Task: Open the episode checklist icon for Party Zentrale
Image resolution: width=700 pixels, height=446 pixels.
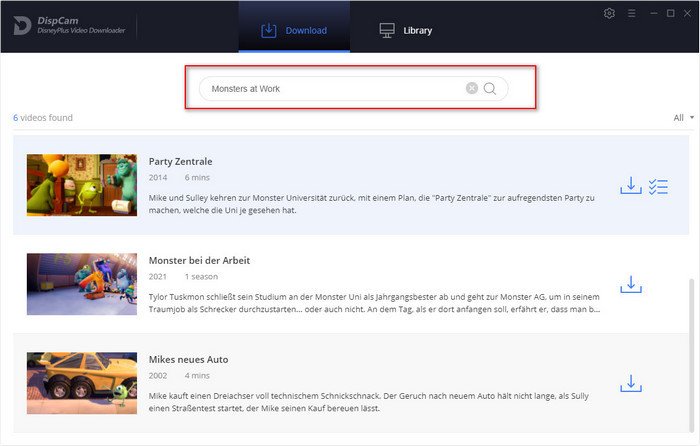Action: point(658,187)
